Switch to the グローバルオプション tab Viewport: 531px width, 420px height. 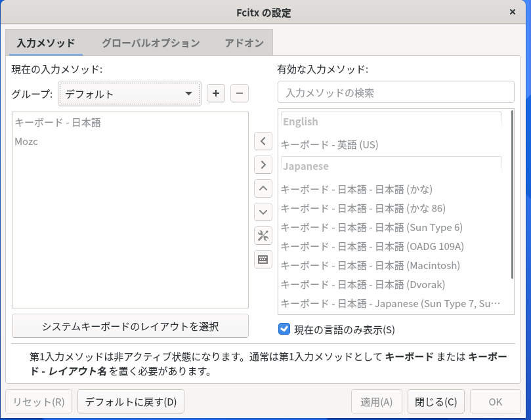[x=151, y=43]
